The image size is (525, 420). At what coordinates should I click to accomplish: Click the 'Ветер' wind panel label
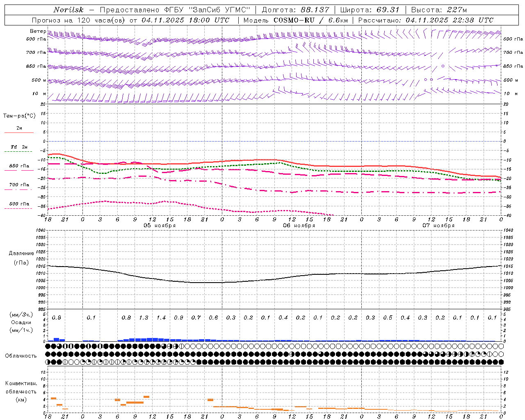pos(38,31)
